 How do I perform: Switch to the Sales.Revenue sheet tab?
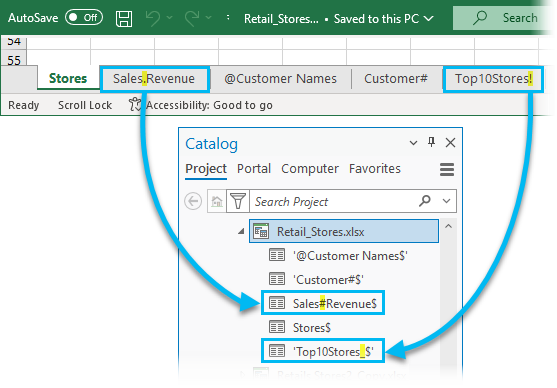154,79
